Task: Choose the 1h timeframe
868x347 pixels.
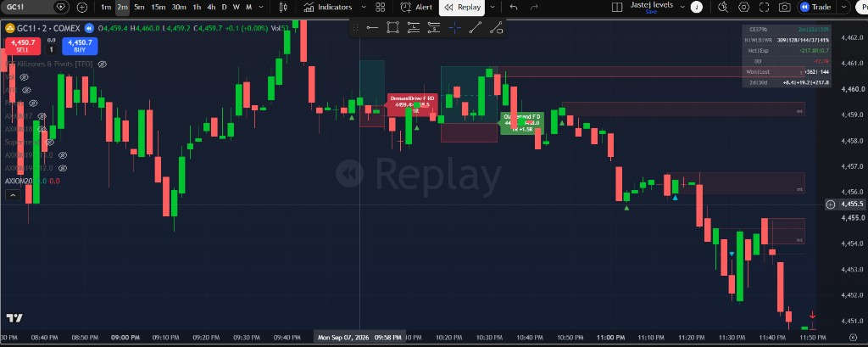Action: coord(197,7)
